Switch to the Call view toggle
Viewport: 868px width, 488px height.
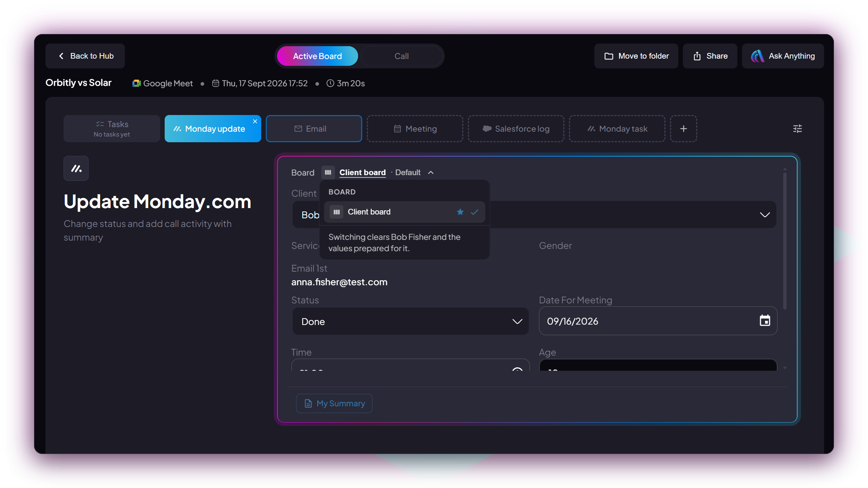tap(402, 56)
